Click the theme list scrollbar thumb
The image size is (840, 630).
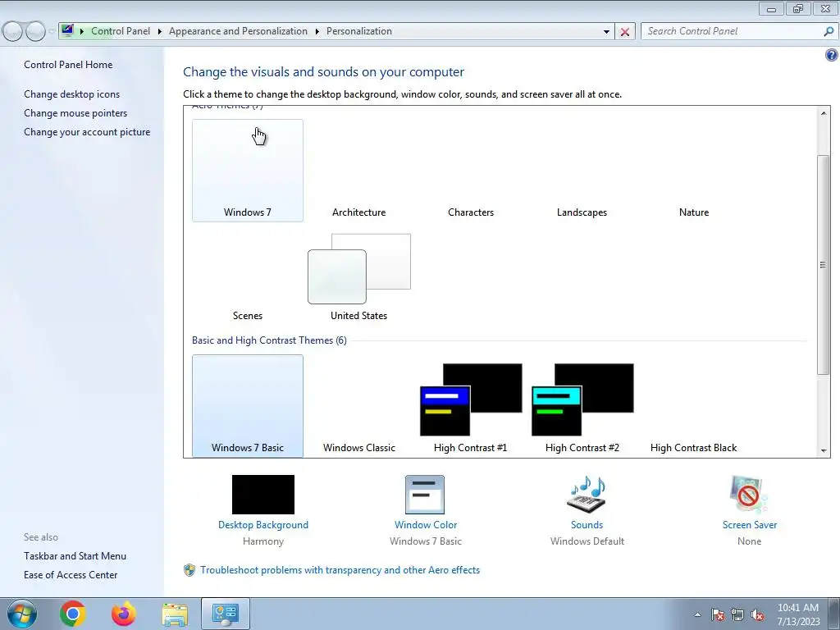click(824, 265)
